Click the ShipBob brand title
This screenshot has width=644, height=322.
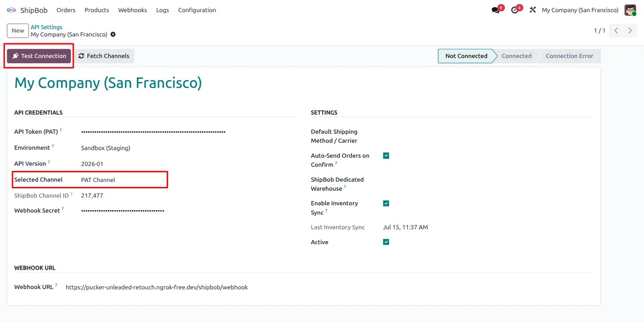point(34,10)
